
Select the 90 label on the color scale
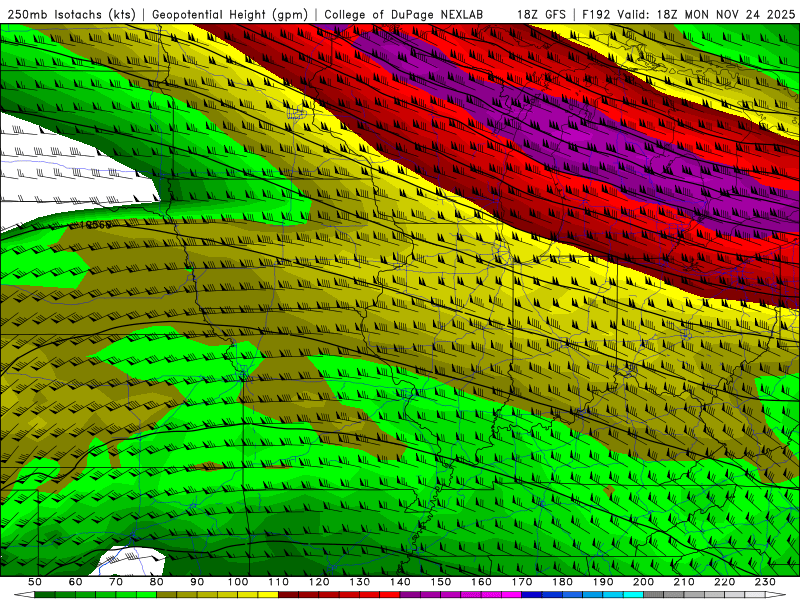(197, 582)
